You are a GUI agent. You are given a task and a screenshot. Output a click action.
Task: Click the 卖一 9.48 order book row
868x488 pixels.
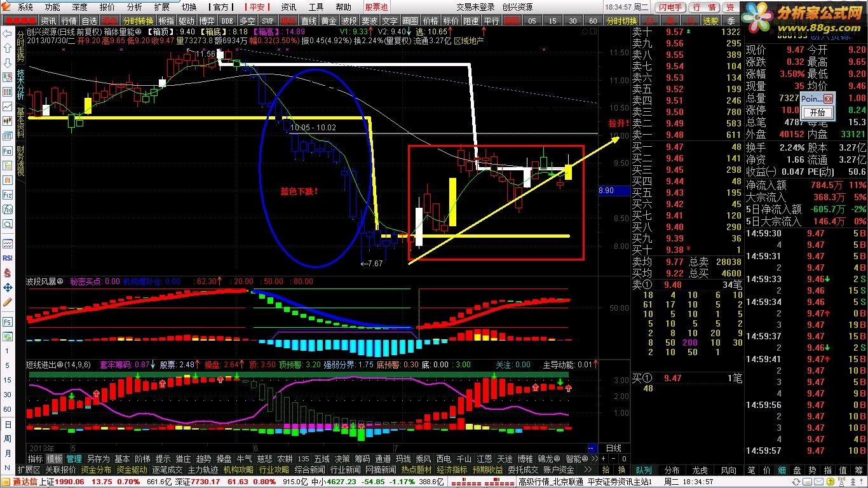pos(687,135)
